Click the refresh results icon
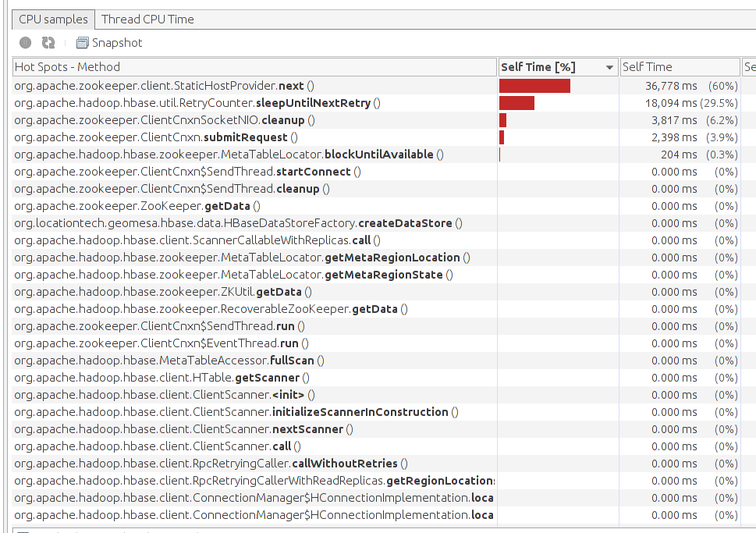 coord(48,43)
